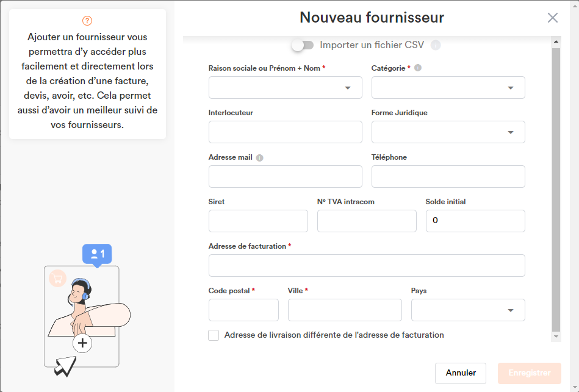Click the blue contact badge icon in illustration
The height and width of the screenshot is (392, 579).
[97, 254]
